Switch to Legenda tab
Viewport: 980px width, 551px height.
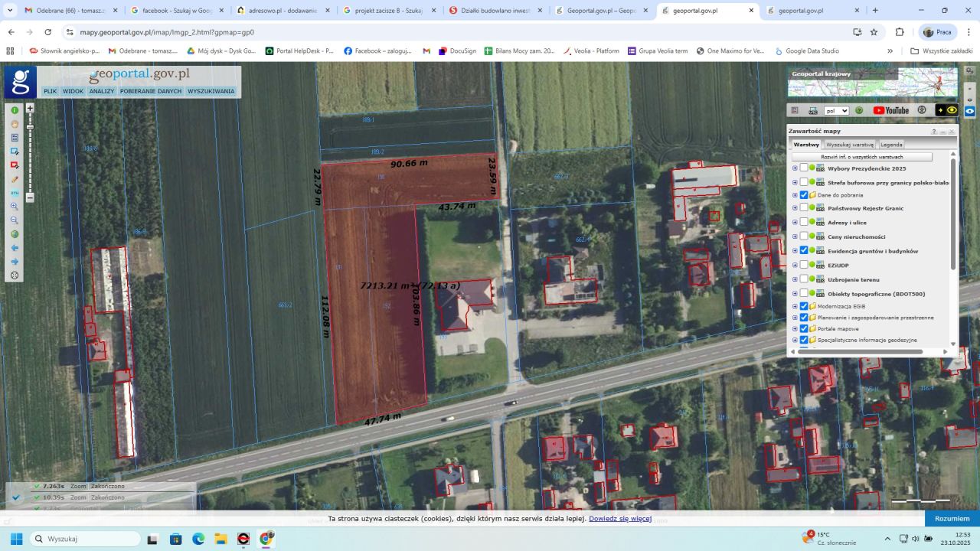[891, 144]
